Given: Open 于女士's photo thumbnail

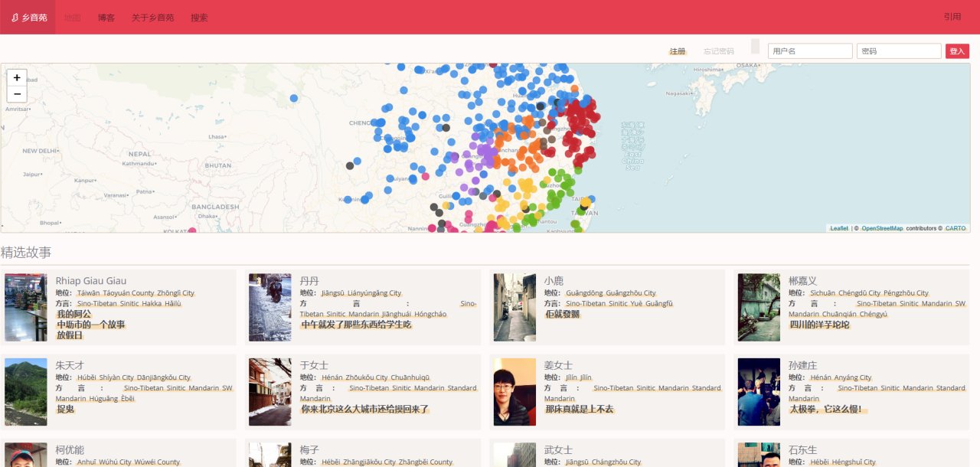Looking at the screenshot, I should click(269, 392).
